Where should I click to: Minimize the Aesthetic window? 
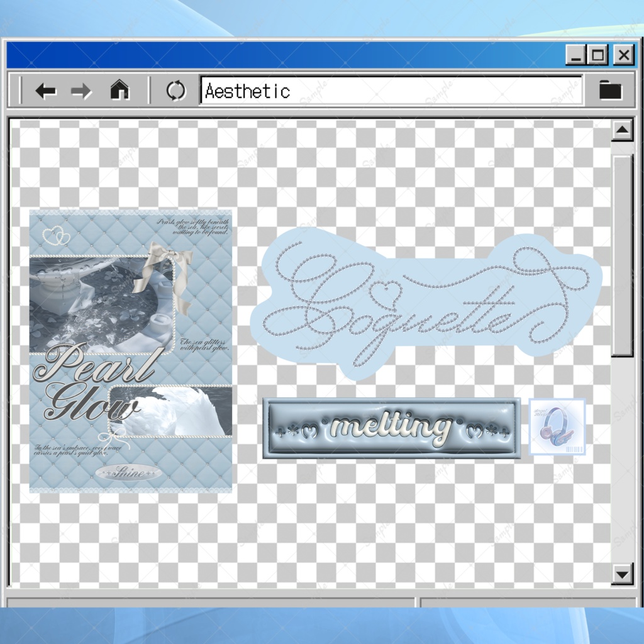coord(576,55)
